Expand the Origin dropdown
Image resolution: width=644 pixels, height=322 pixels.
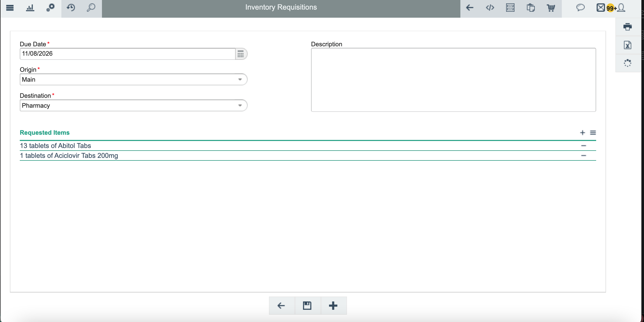point(240,80)
